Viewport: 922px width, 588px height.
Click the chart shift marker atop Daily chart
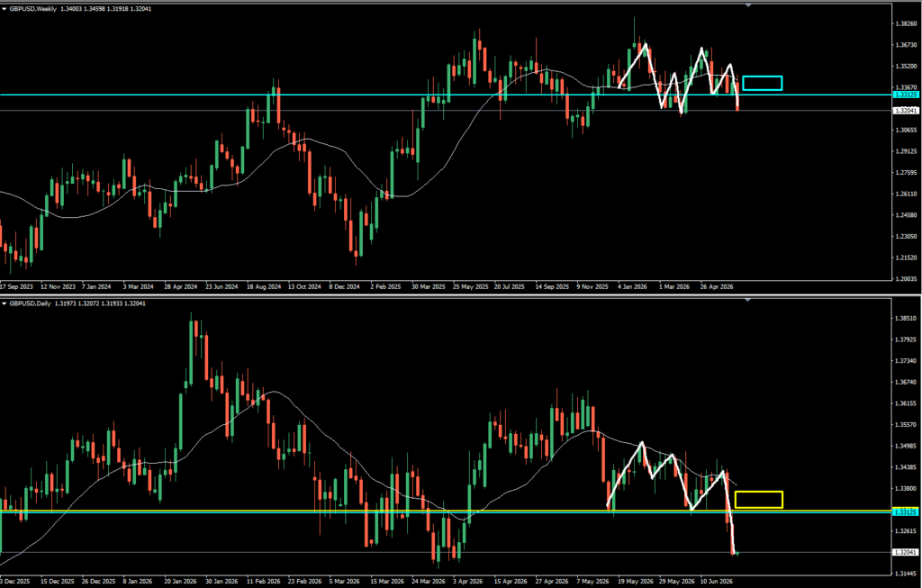(748, 300)
